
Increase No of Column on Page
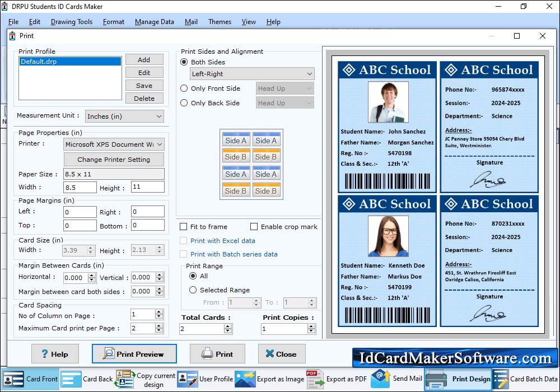click(159, 312)
